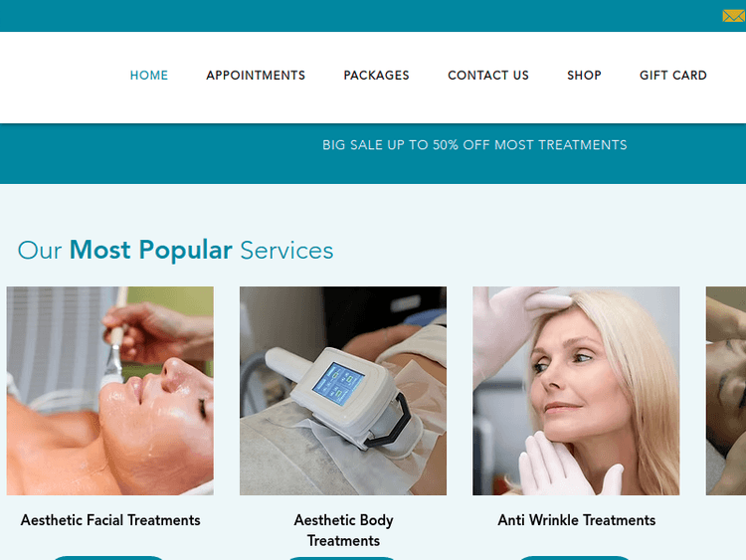This screenshot has height=560, width=746.
Task: Click the teal button under Anti Wrinkle Treatments
Action: coord(575,558)
